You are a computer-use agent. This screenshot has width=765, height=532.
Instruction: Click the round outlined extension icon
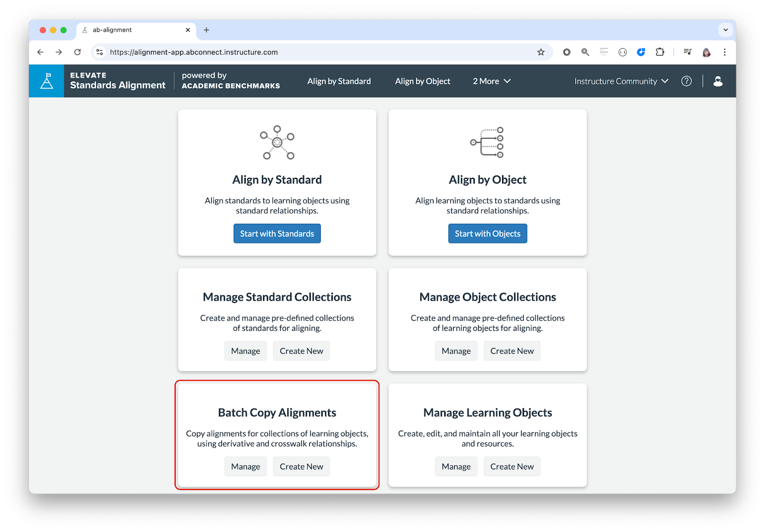623,52
